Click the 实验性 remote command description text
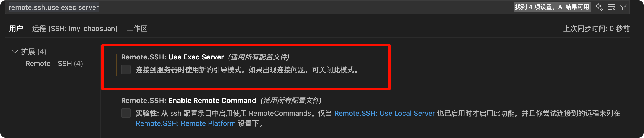 pyautogui.click(x=378, y=118)
